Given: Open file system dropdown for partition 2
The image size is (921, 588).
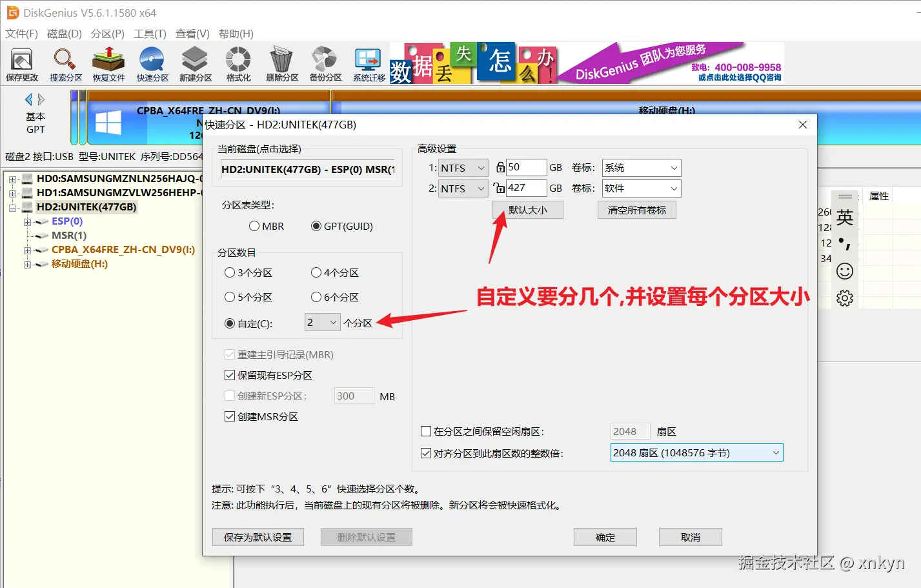Looking at the screenshot, I should point(463,188).
